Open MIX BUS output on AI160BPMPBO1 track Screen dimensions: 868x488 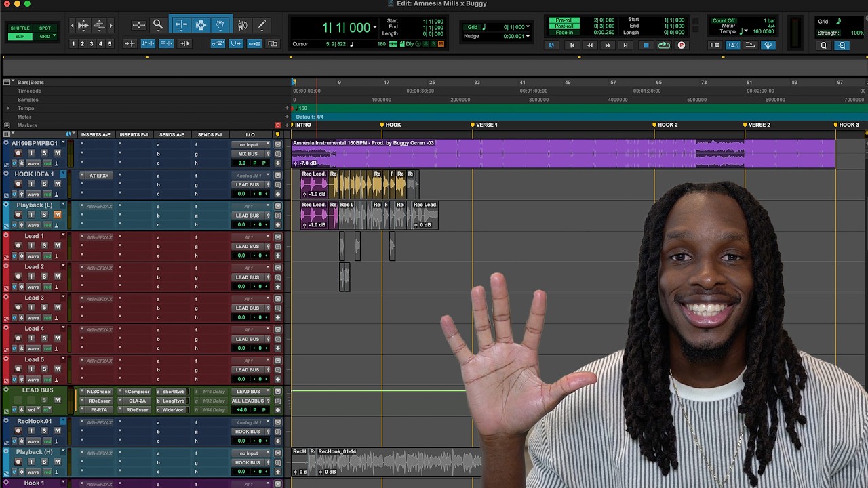pos(247,154)
